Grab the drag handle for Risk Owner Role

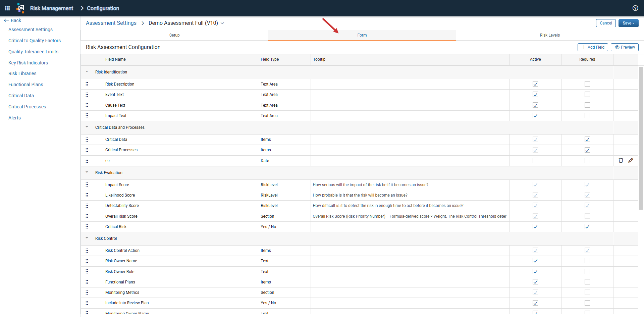point(87,272)
